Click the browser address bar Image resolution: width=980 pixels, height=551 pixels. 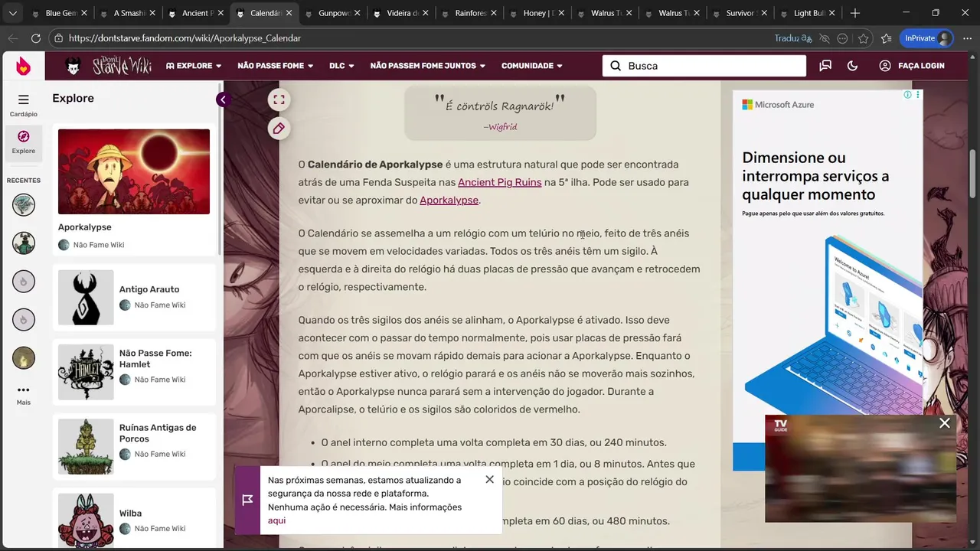point(413,38)
